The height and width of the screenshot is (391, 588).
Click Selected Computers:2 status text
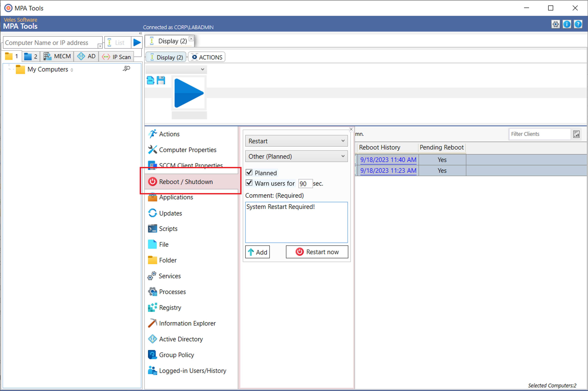click(552, 385)
